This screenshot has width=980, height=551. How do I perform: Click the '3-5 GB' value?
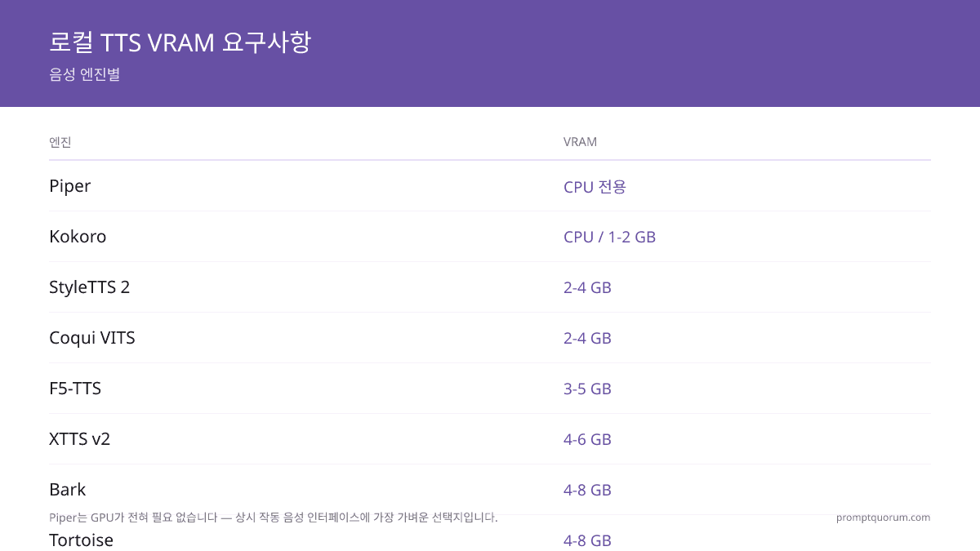click(587, 389)
